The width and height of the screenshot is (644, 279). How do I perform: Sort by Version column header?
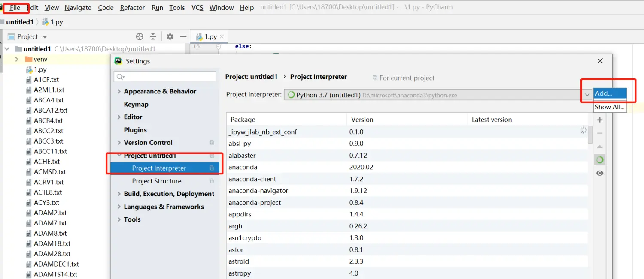pyautogui.click(x=407, y=120)
